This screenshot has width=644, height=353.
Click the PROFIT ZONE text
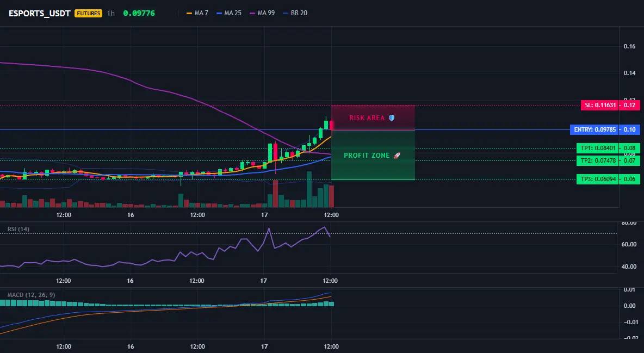click(367, 156)
